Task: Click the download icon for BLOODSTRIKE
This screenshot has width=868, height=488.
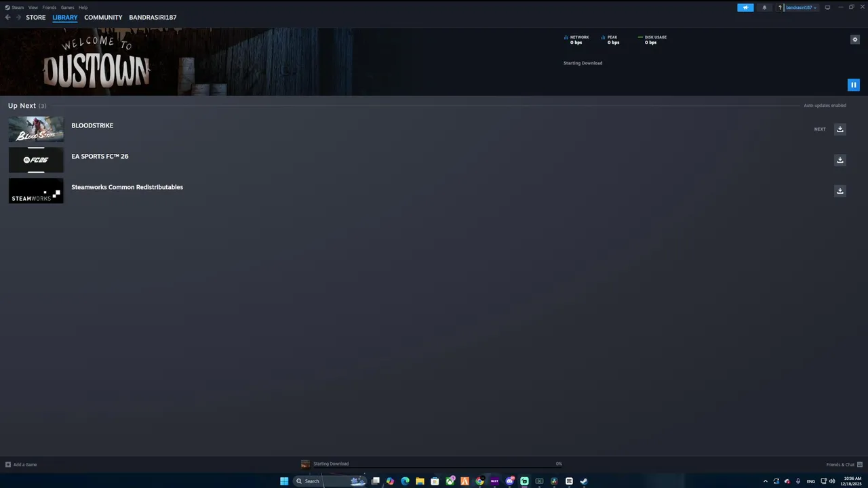Action: tap(840, 129)
